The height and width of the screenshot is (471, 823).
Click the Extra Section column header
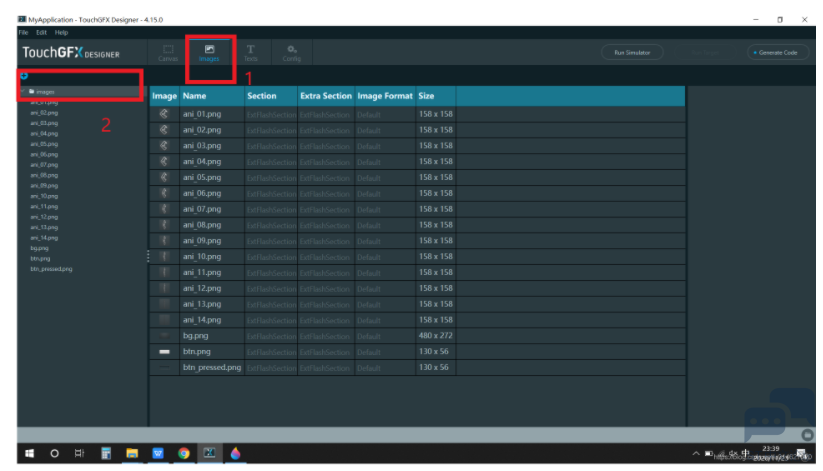326,96
